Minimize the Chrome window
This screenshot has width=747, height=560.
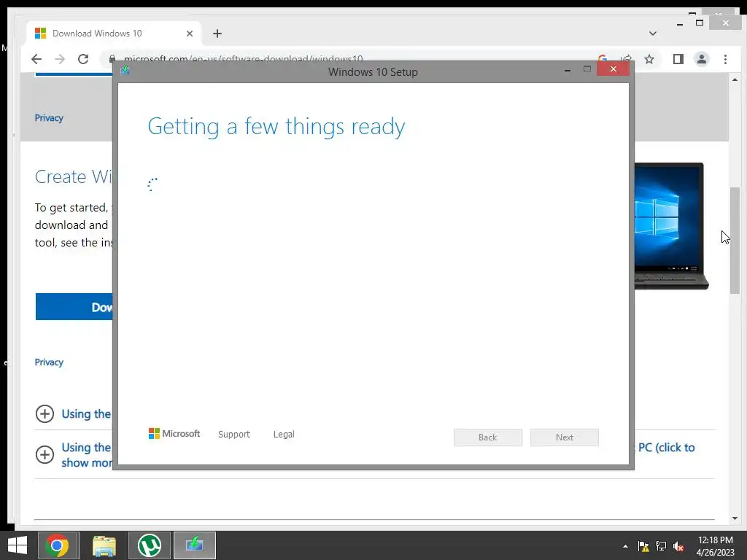tap(680, 23)
